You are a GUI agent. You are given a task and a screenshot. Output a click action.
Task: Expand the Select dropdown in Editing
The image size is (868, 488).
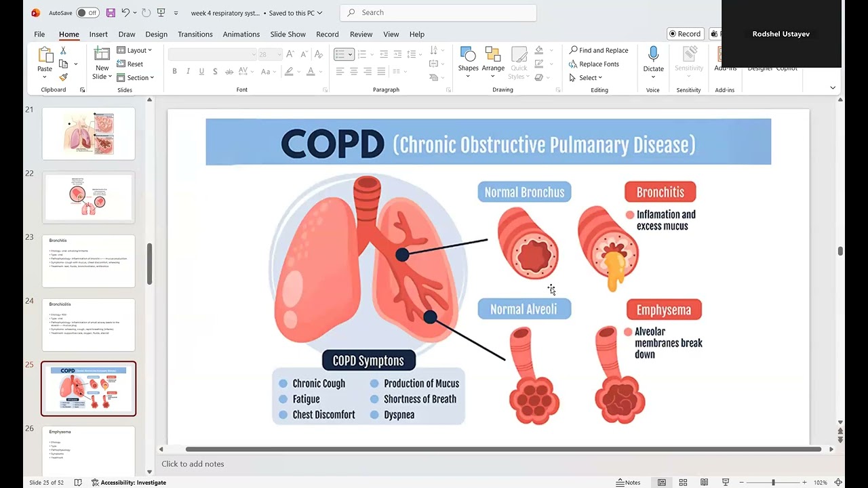(x=586, y=77)
